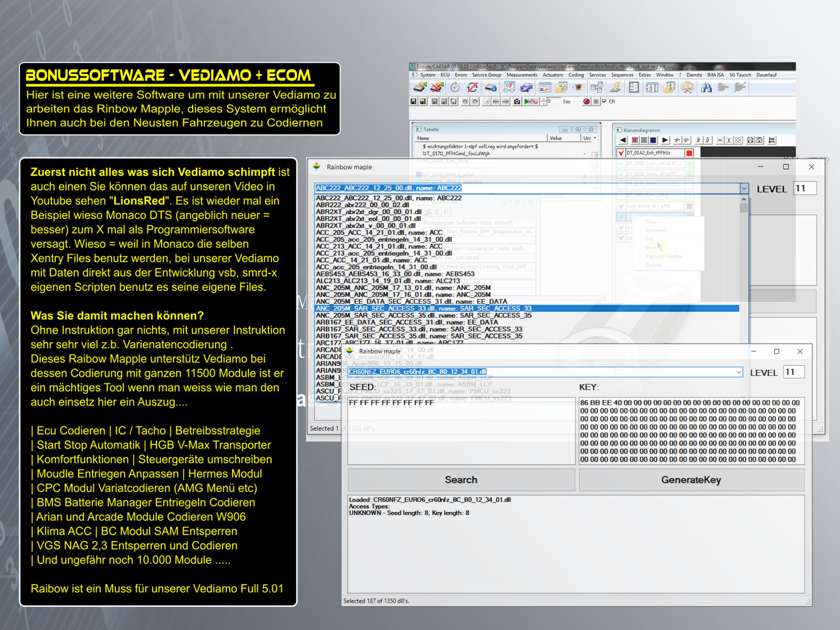Click the hard drive info icon in toolbar
Screen dimensions: 840x630
click(x=490, y=87)
